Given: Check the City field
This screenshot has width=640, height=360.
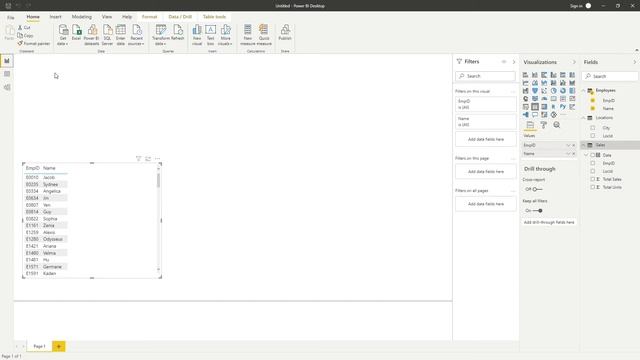Looking at the screenshot, I should click(x=593, y=128).
